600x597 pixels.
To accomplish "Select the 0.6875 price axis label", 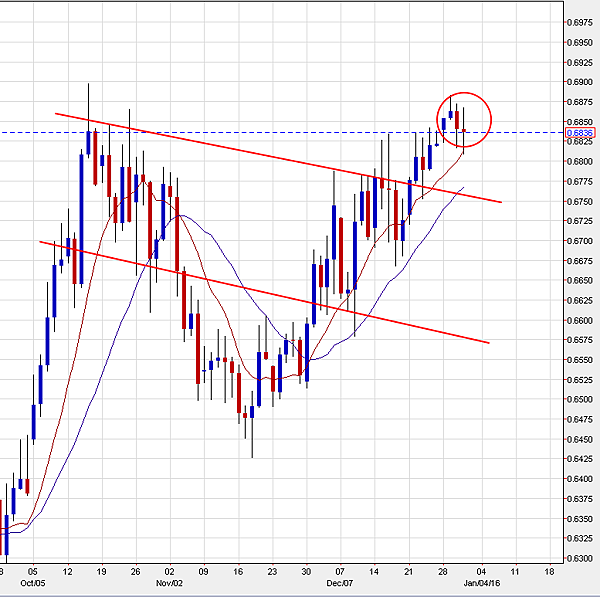I will tap(580, 102).
